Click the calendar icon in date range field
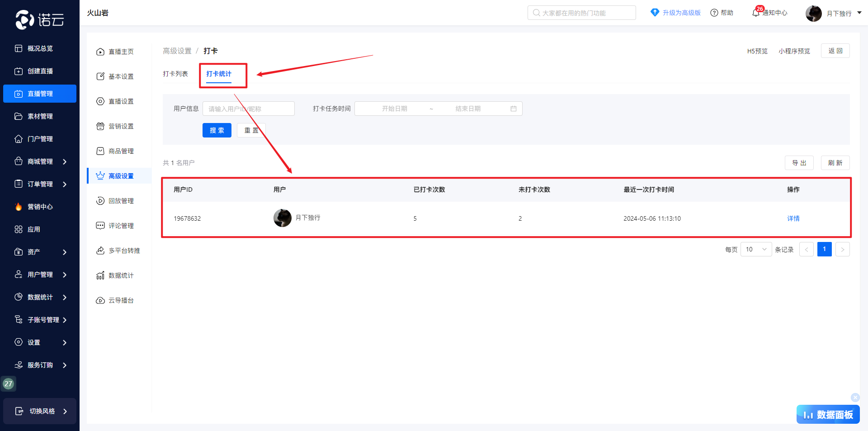The image size is (868, 431). [x=514, y=109]
